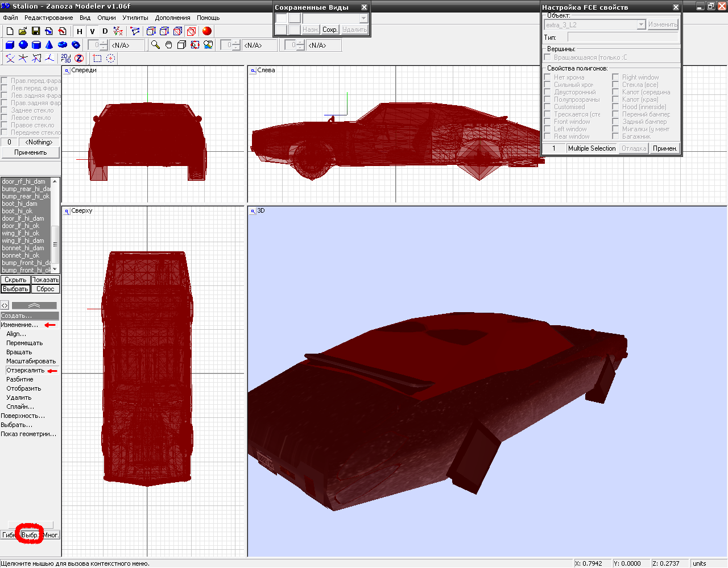
Task: Click the Save floppy disk icon
Action: click(x=36, y=31)
